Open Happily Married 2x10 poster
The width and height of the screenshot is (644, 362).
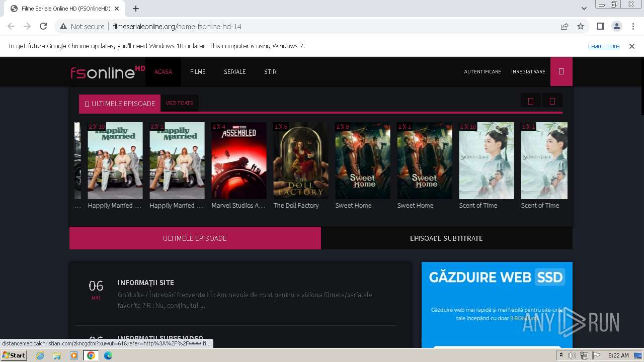click(x=115, y=160)
